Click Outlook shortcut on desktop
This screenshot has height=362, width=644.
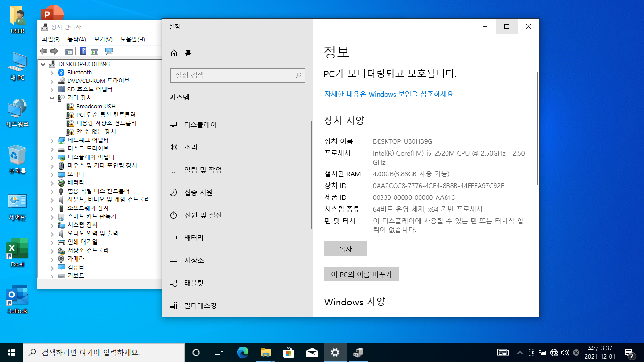pyautogui.click(x=17, y=299)
